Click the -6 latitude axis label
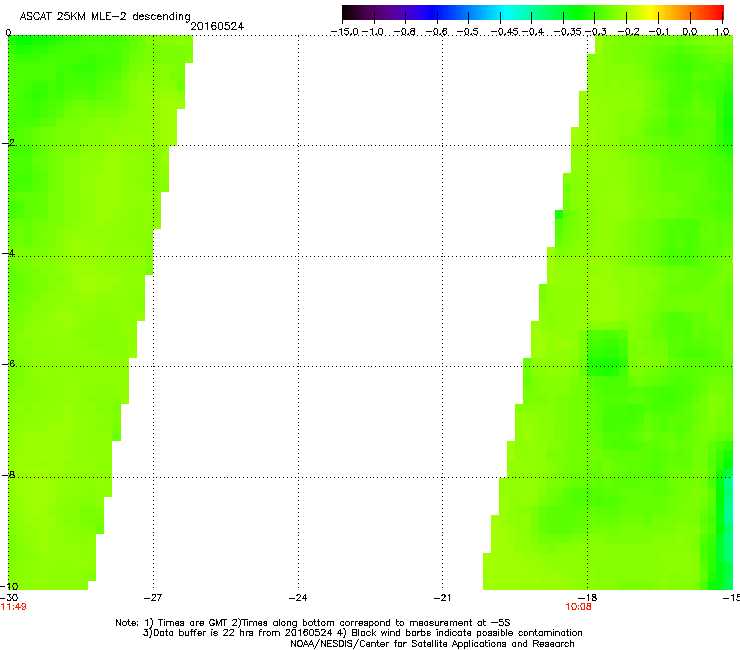Image resolution: width=740 pixels, height=650 pixels. 8,364
